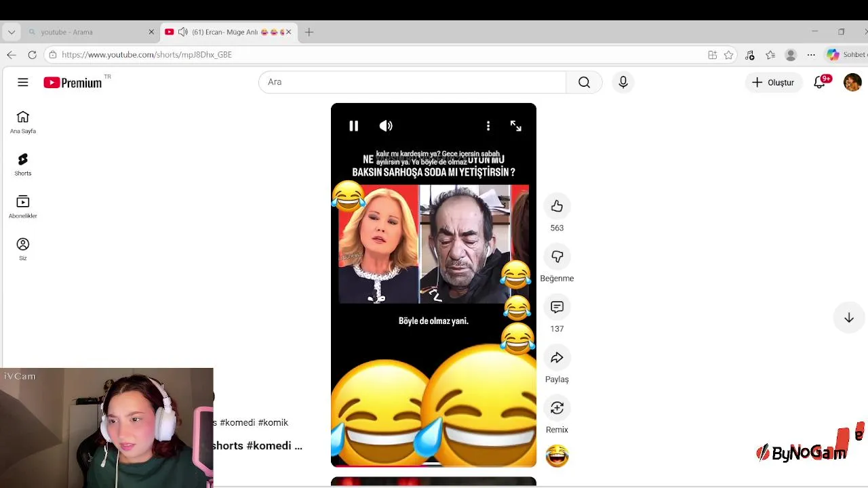Open the account avatar menu
Screen dimensions: 868x488
coord(852,82)
